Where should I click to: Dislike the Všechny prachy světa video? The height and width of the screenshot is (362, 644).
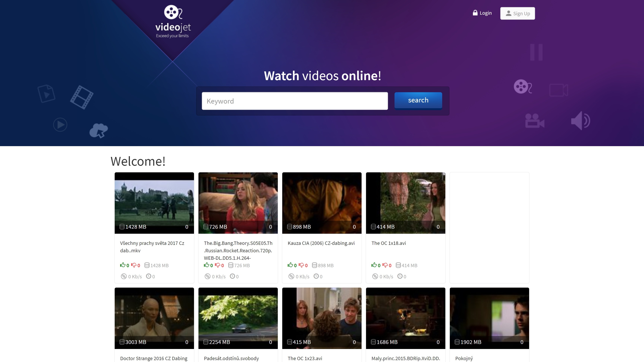click(x=134, y=265)
